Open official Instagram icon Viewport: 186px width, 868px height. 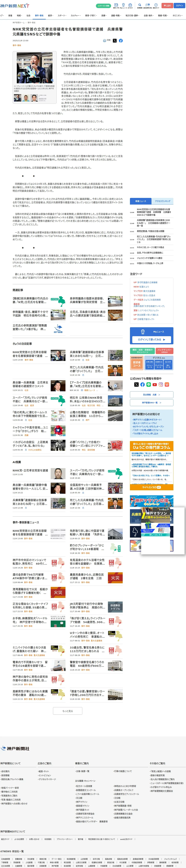pyautogui.click(x=161, y=385)
